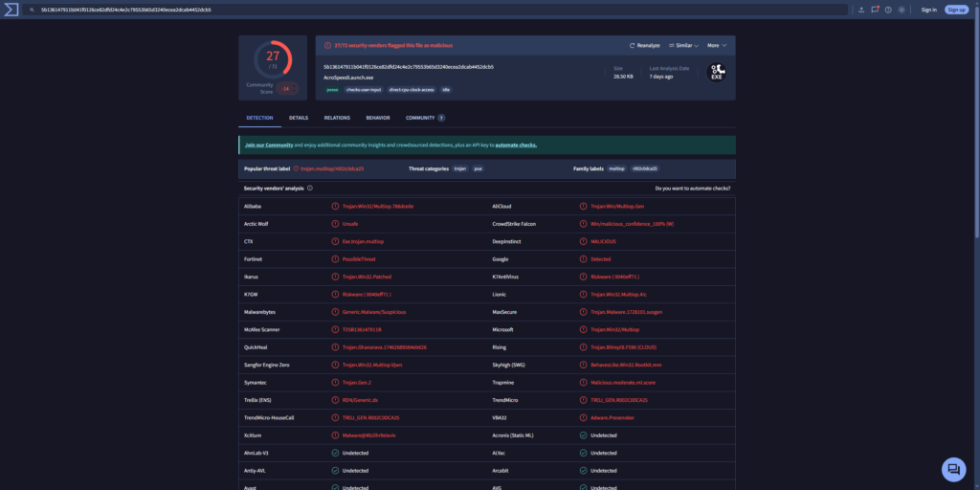The image size is (980, 490).
Task: Click the help question mark icon
Action: click(888, 10)
